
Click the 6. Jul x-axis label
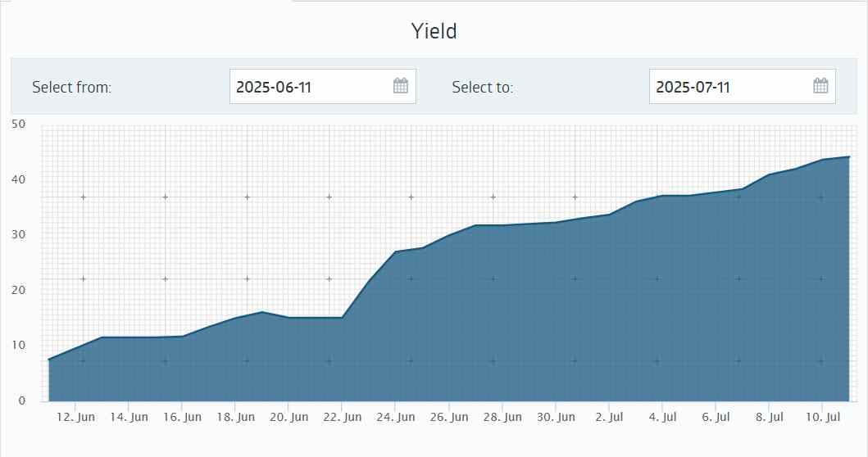point(716,417)
